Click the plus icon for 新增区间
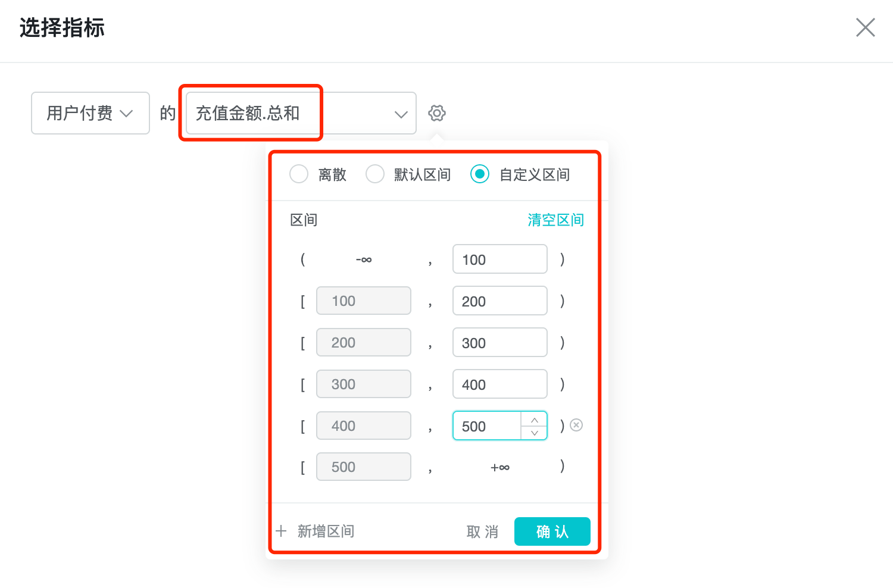893x588 pixels. click(x=282, y=531)
